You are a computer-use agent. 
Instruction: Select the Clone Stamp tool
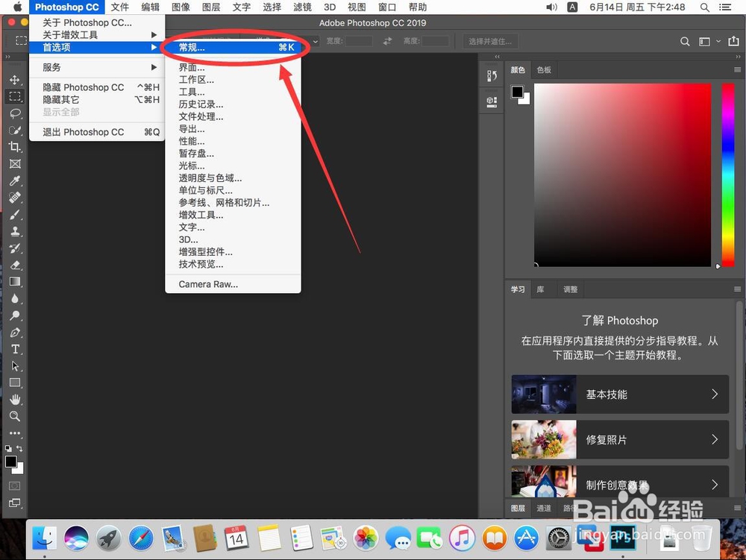click(16, 233)
